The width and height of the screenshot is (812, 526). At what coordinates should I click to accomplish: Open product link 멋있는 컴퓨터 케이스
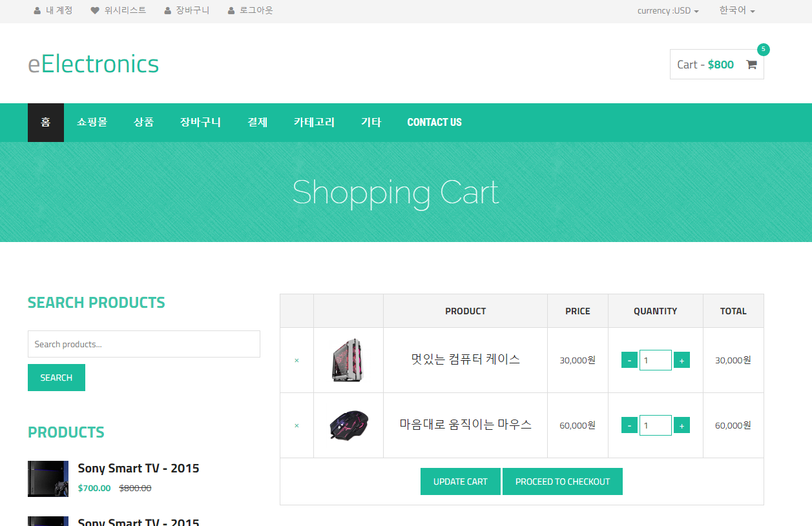click(465, 359)
